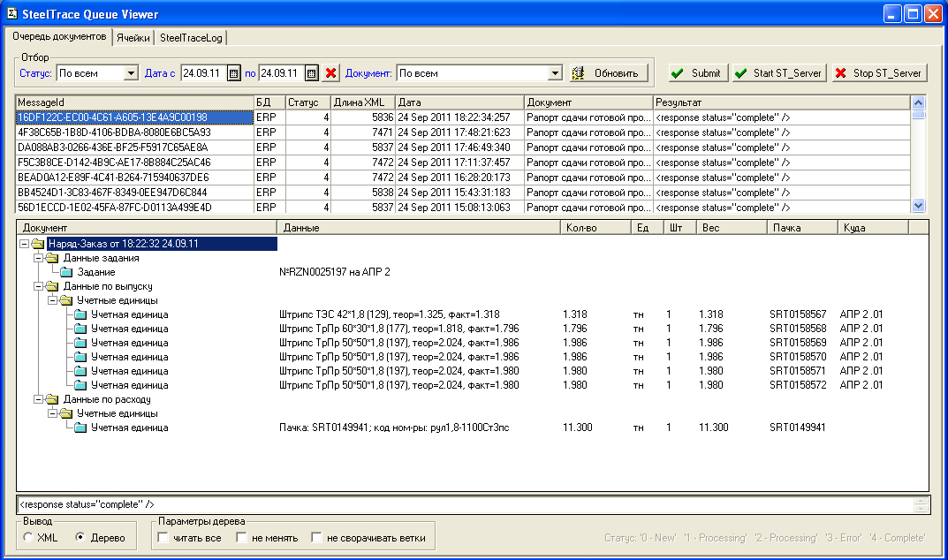Click the folder icon of Данные по расходу
Screen dimensions: 948x560
[x=51, y=399]
